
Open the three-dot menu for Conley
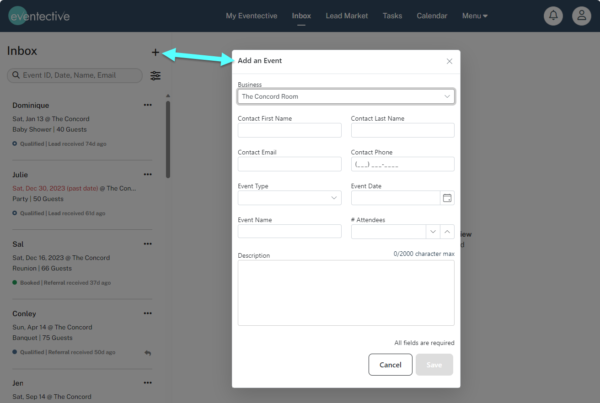[x=148, y=313]
